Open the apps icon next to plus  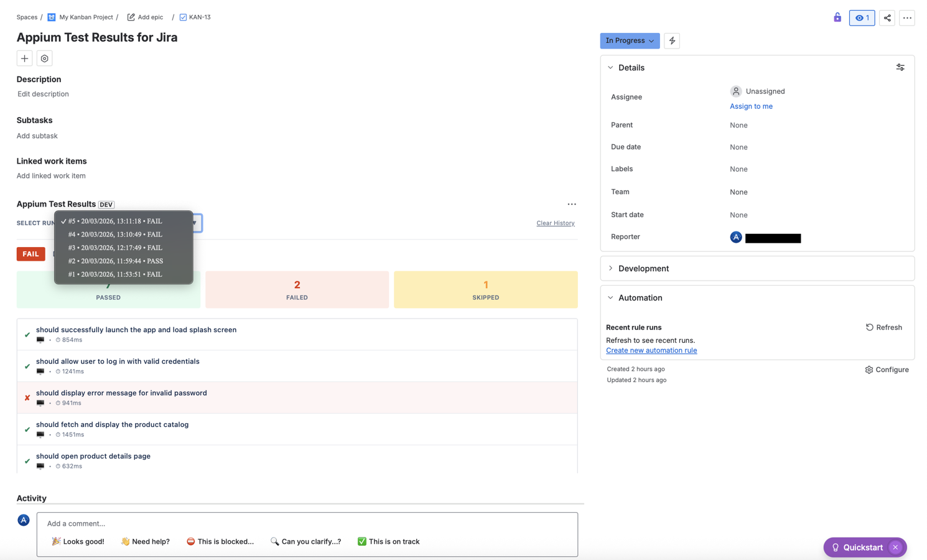pyautogui.click(x=44, y=58)
